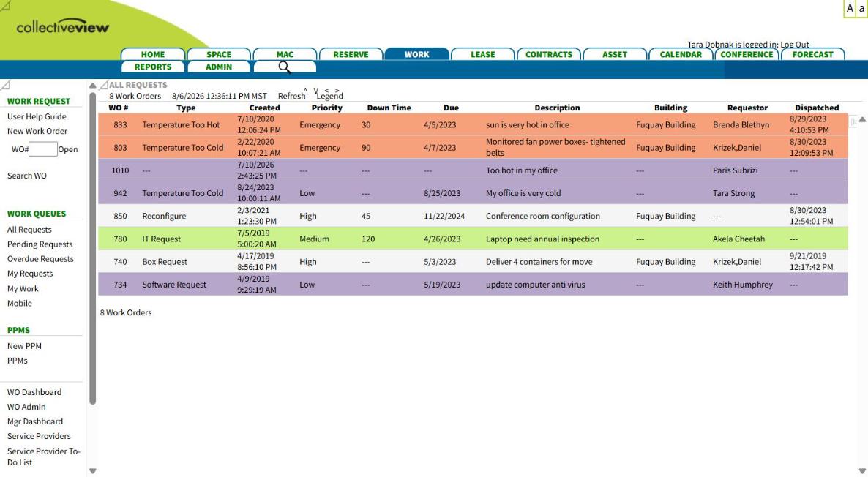Click the magnifying glass search icon
The height and width of the screenshot is (477, 868).
pyautogui.click(x=285, y=67)
